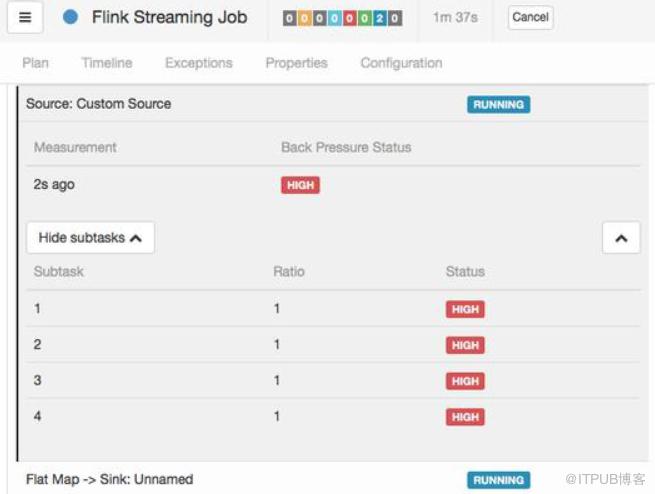
Task: Click the task status counter badges
Action: click(342, 18)
